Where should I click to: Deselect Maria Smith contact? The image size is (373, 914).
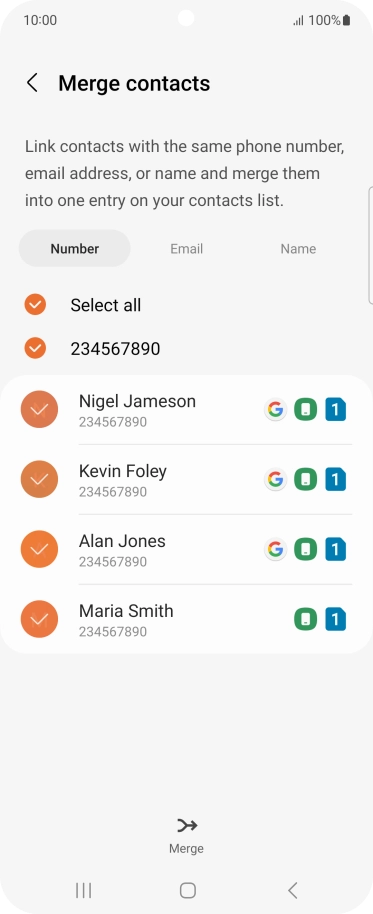click(x=39, y=619)
